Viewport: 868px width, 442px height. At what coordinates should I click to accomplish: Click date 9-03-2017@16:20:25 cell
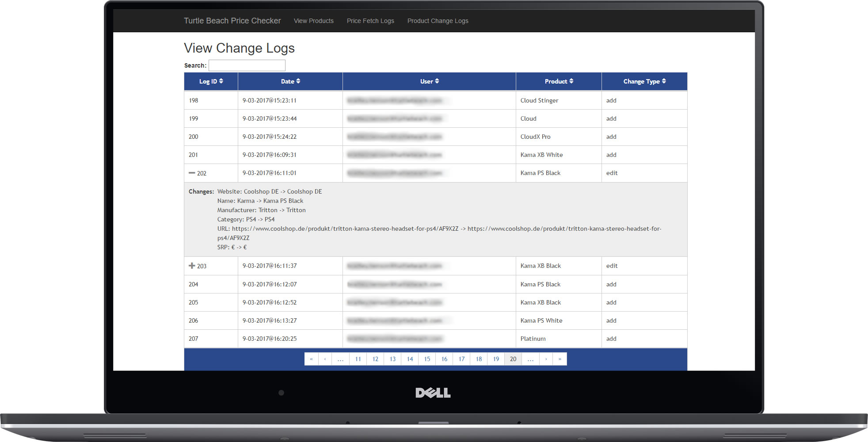pos(290,339)
